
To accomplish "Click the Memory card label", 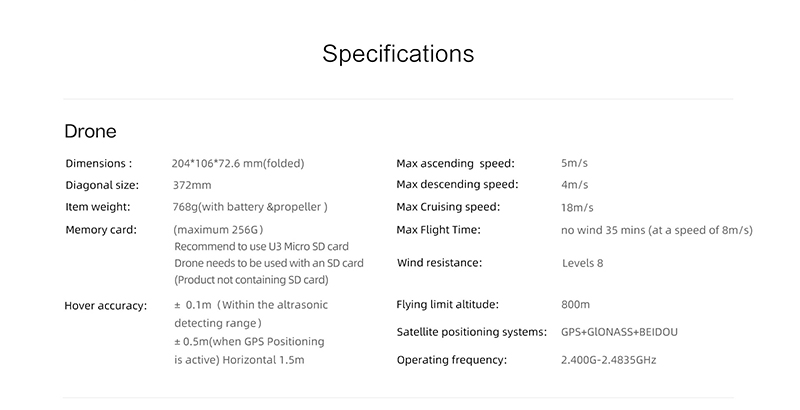I will pos(101,230).
